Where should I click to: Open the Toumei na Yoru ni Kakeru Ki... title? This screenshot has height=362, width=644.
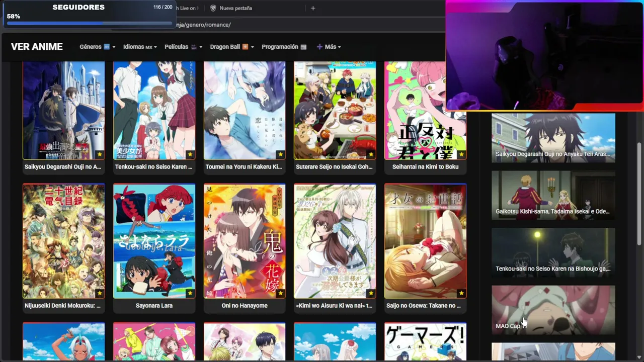[x=244, y=167]
